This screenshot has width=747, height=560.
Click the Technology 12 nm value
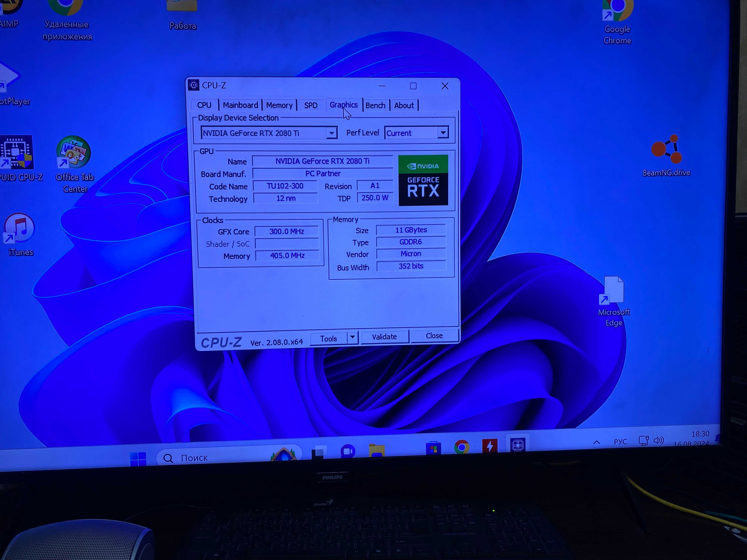click(x=286, y=199)
